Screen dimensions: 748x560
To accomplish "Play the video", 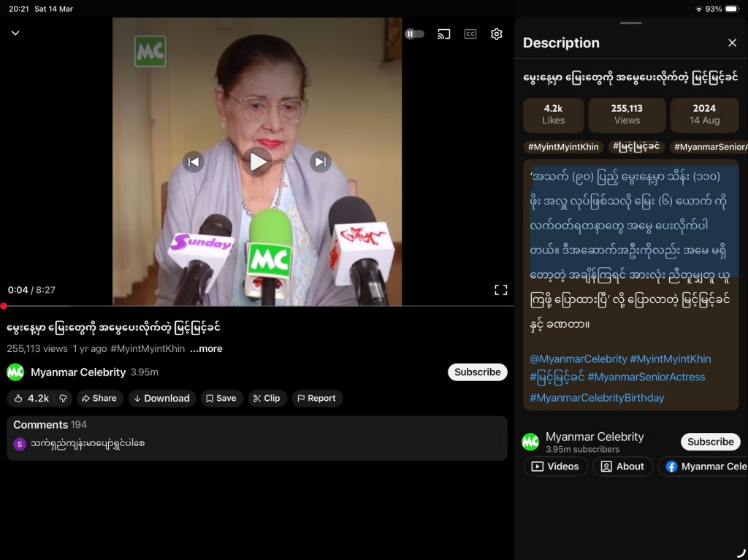I will [257, 161].
